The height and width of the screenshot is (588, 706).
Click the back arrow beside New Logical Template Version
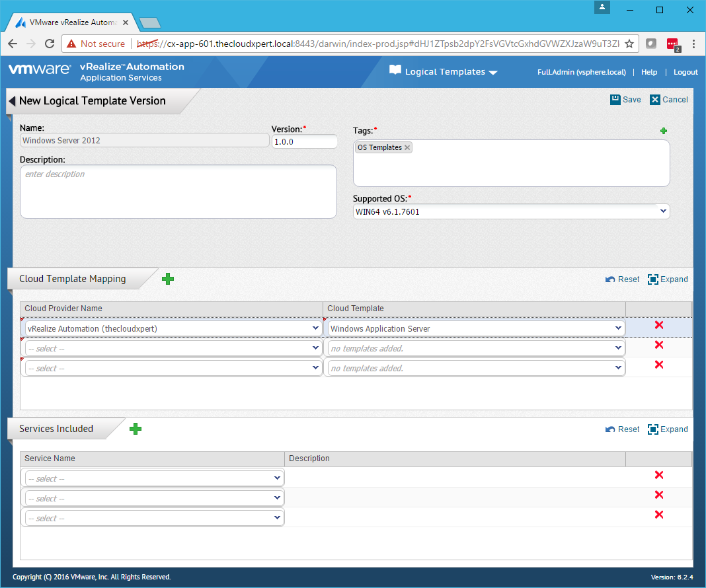point(12,101)
